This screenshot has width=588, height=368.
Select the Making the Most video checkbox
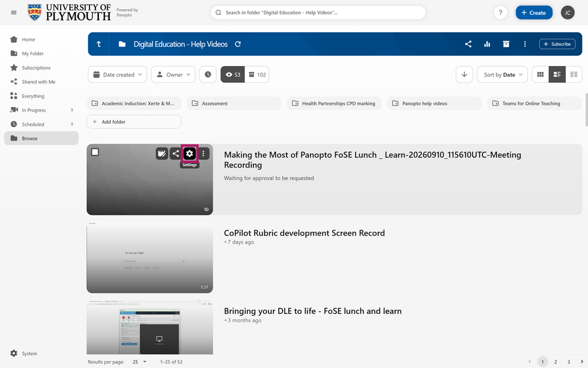coord(95,152)
